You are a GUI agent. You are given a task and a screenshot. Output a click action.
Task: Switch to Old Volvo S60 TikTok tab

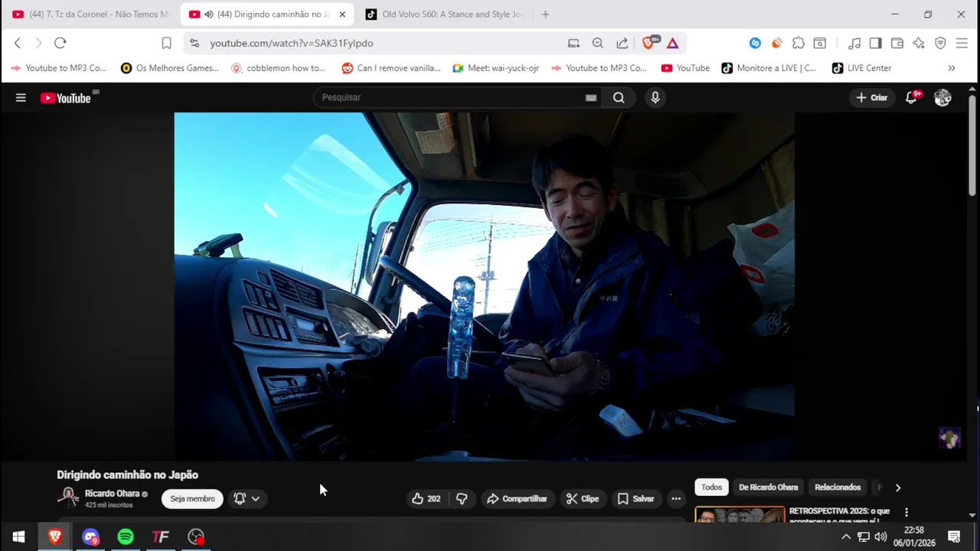click(x=444, y=14)
